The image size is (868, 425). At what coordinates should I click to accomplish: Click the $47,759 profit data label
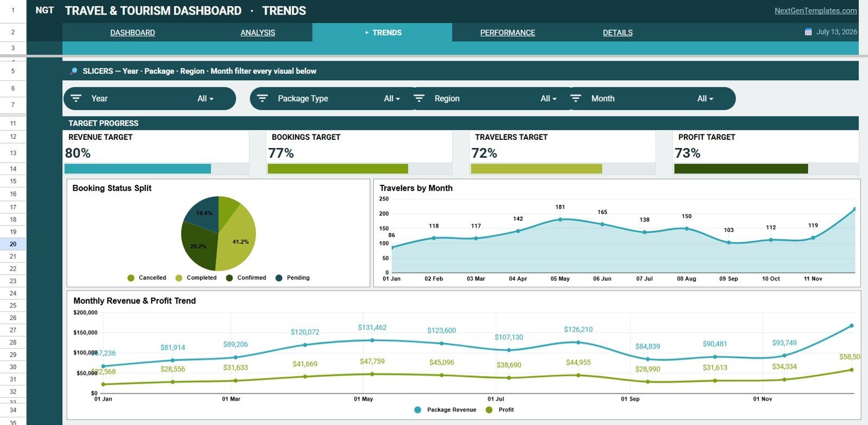372,361
